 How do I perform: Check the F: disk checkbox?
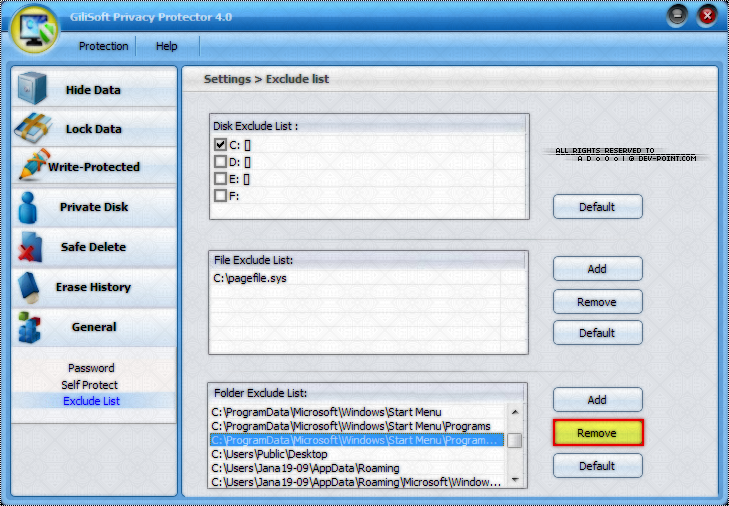(220, 195)
